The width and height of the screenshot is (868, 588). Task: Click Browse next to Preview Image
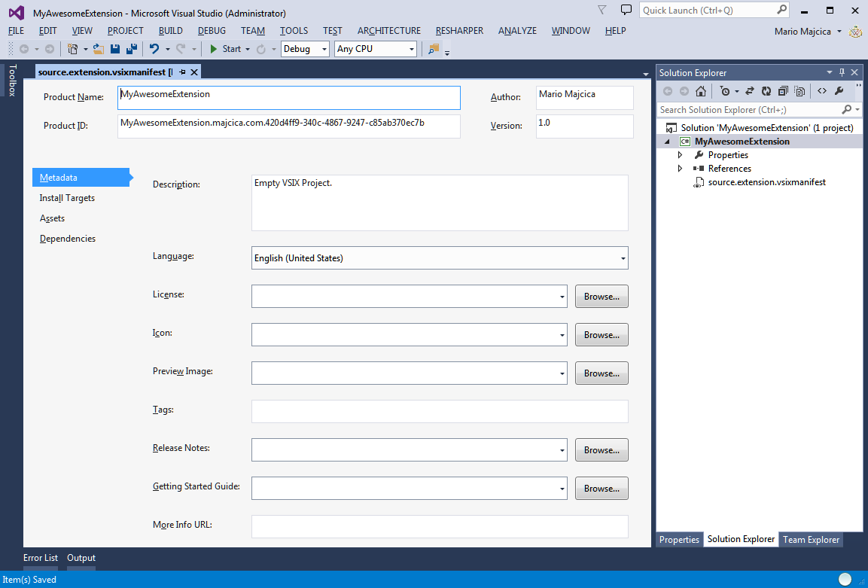pyautogui.click(x=602, y=373)
